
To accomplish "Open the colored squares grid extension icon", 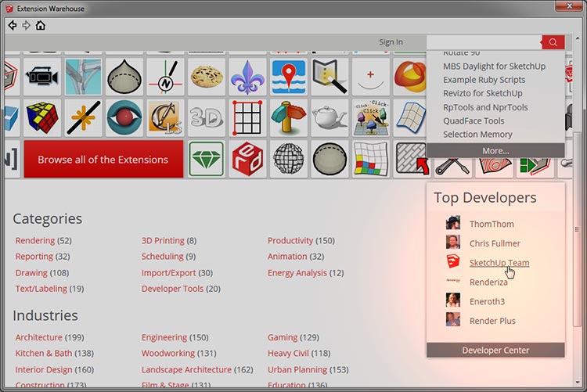I will coord(371,159).
